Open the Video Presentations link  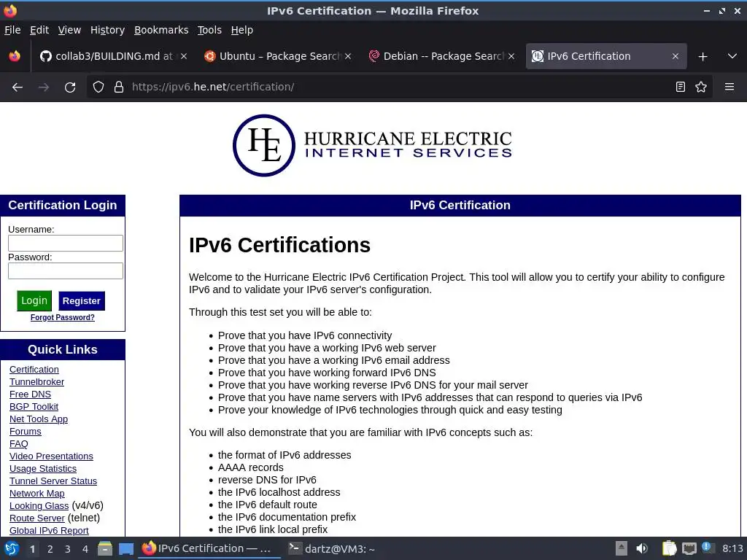click(x=52, y=456)
